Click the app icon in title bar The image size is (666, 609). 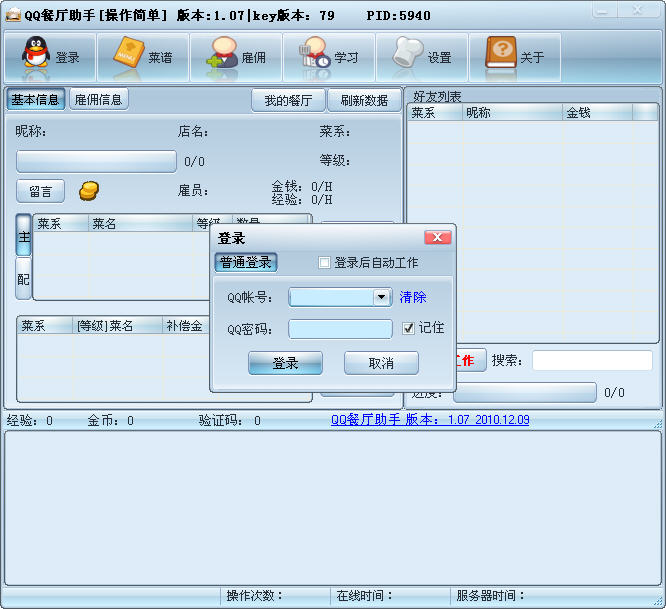[x=13, y=15]
